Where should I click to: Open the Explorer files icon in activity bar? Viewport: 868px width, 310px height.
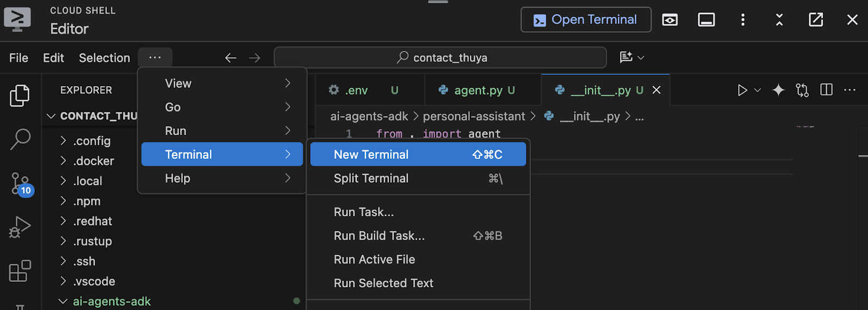pos(20,96)
